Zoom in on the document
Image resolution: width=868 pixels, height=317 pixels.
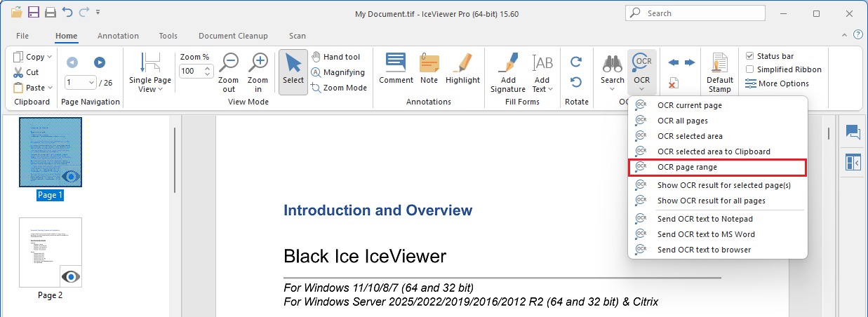(x=259, y=73)
